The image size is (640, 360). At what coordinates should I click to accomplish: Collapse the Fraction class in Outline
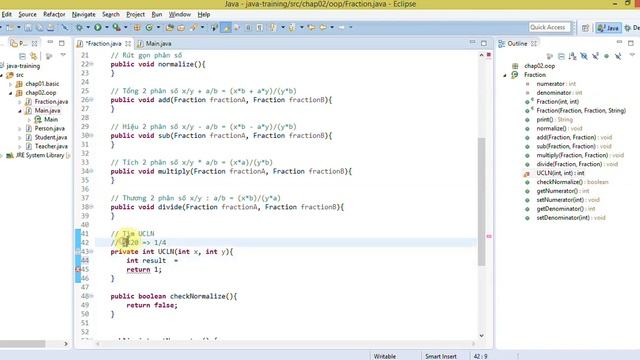coord(505,75)
